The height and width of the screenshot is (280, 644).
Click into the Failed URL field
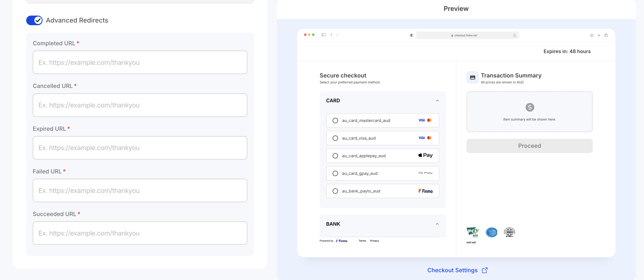point(140,190)
